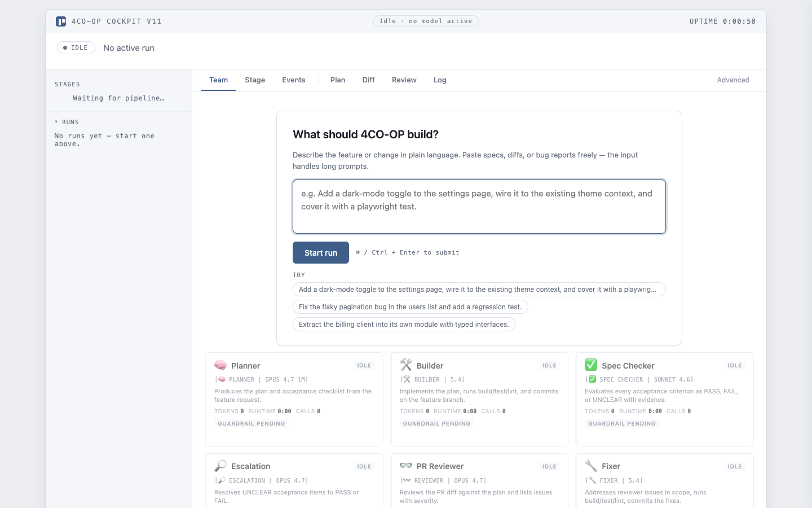
Task: Click the Fixer card's IDLE badge
Action: [x=735, y=467]
